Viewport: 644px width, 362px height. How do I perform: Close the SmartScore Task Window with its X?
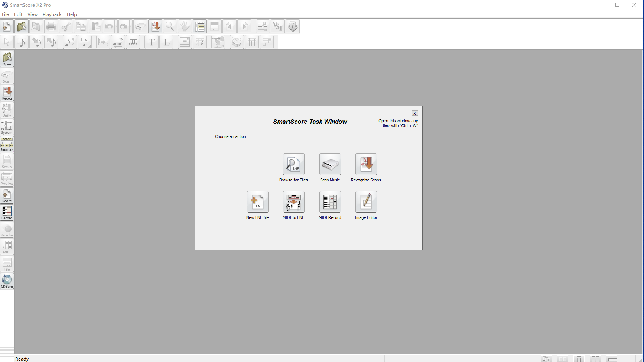click(x=415, y=113)
